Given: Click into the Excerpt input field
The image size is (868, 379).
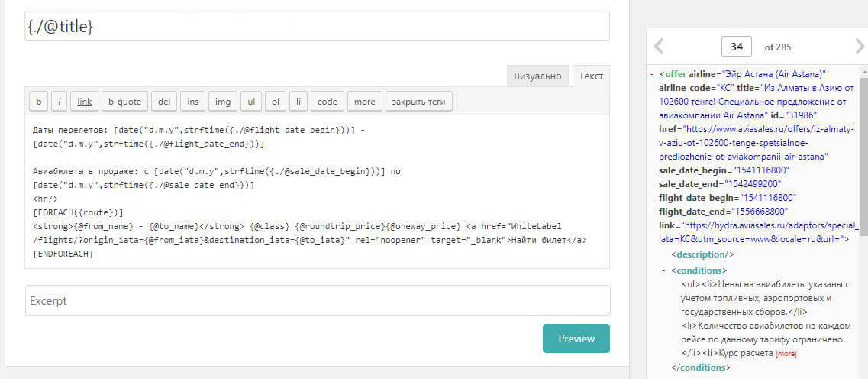Looking at the screenshot, I should [317, 301].
